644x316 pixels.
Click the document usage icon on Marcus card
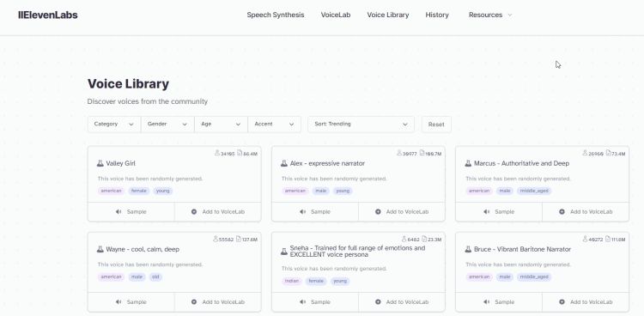tap(608, 153)
